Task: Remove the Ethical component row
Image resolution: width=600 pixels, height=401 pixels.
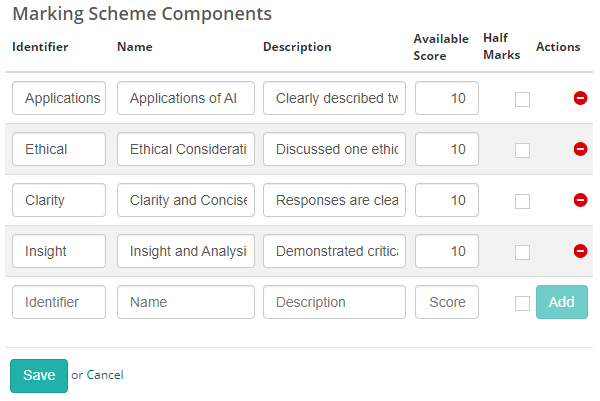Action: tap(580, 149)
